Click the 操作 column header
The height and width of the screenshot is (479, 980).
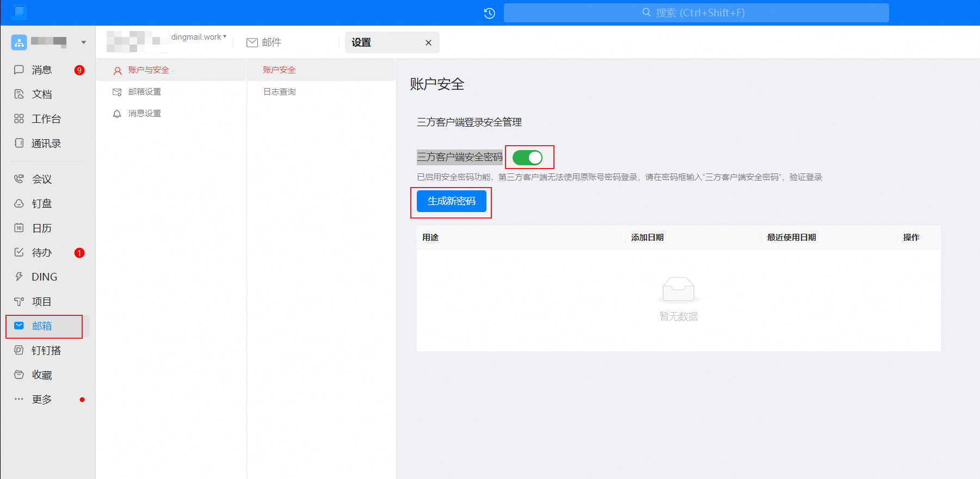[x=911, y=238]
